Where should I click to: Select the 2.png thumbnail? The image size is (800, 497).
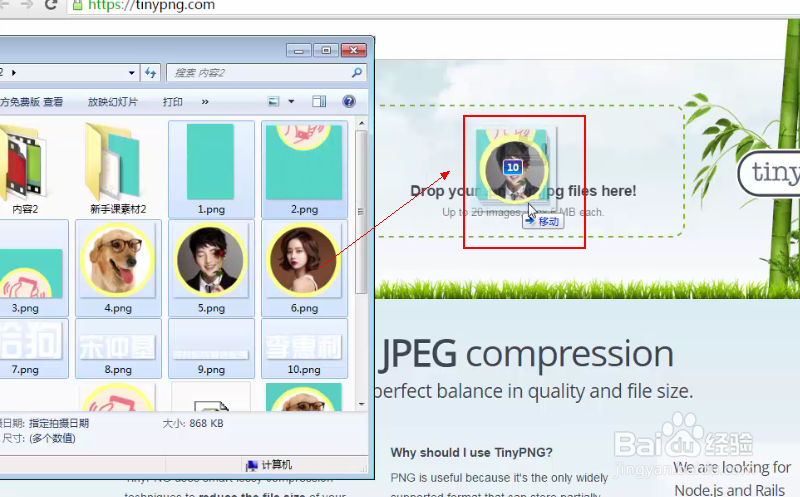304,169
